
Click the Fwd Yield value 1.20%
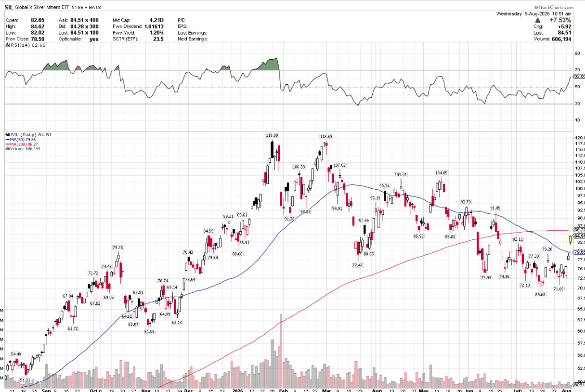pos(156,33)
